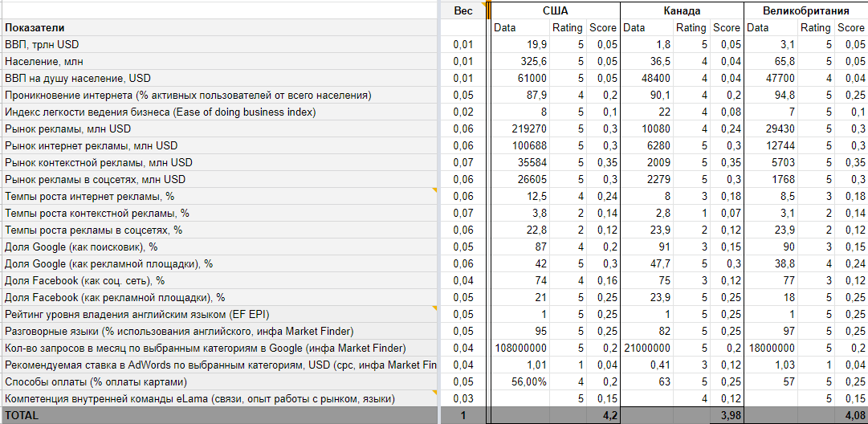The image size is (868, 424).
Task: Click the '35584' contextual ads cell
Action: [x=521, y=163]
